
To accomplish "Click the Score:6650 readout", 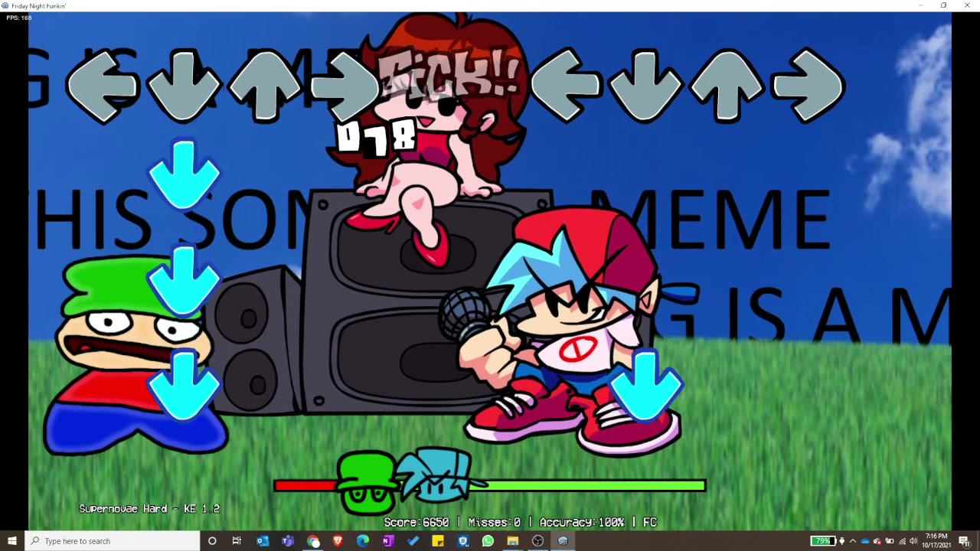I will (x=416, y=522).
